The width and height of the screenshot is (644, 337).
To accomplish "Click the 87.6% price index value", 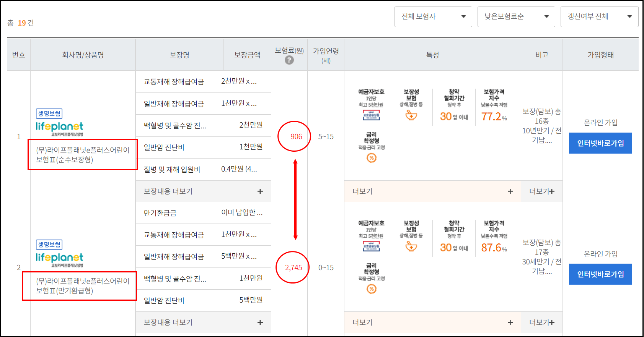I will (494, 248).
